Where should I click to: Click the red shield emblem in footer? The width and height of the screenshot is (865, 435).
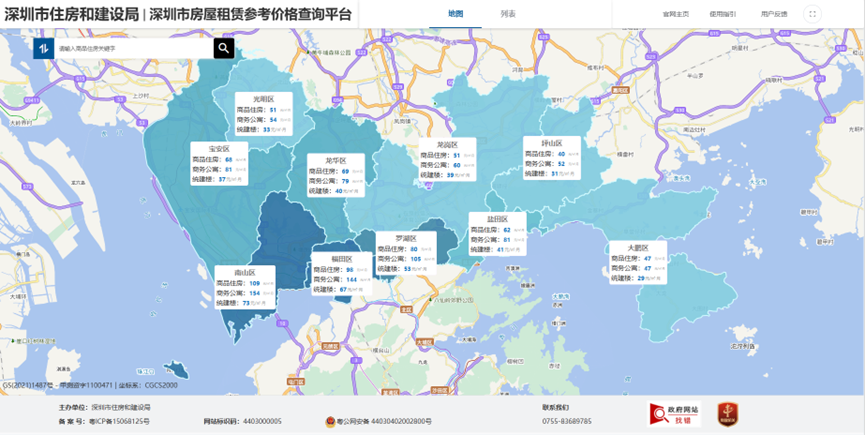click(728, 414)
